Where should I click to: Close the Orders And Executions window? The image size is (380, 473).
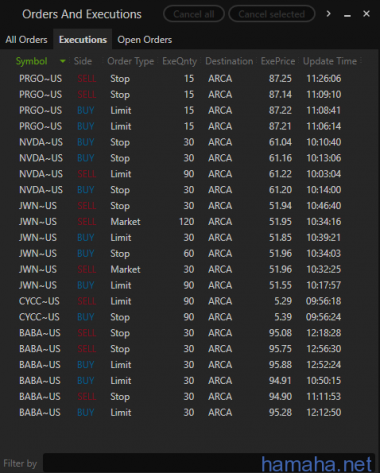point(366,14)
